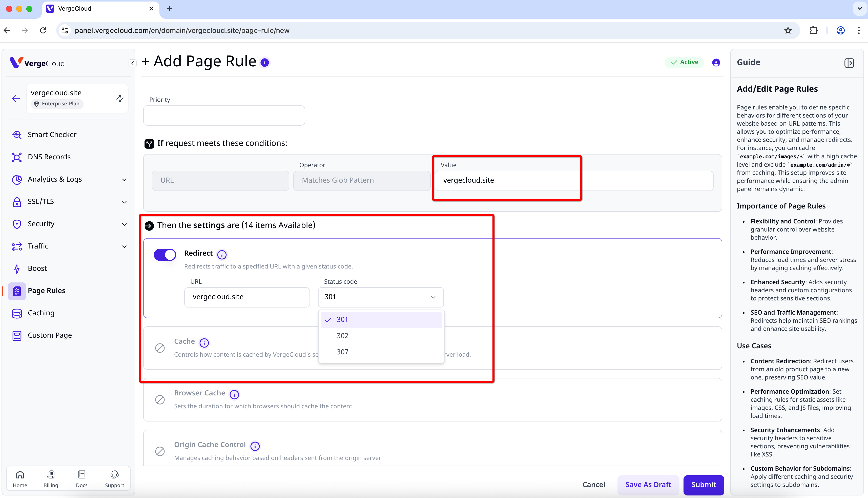868x498 pixels.
Task: Enable the Browser Cache setting
Action: click(160, 399)
